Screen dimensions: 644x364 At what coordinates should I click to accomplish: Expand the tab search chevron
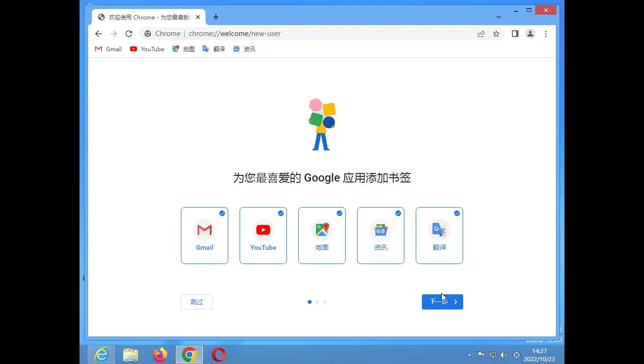(x=499, y=17)
